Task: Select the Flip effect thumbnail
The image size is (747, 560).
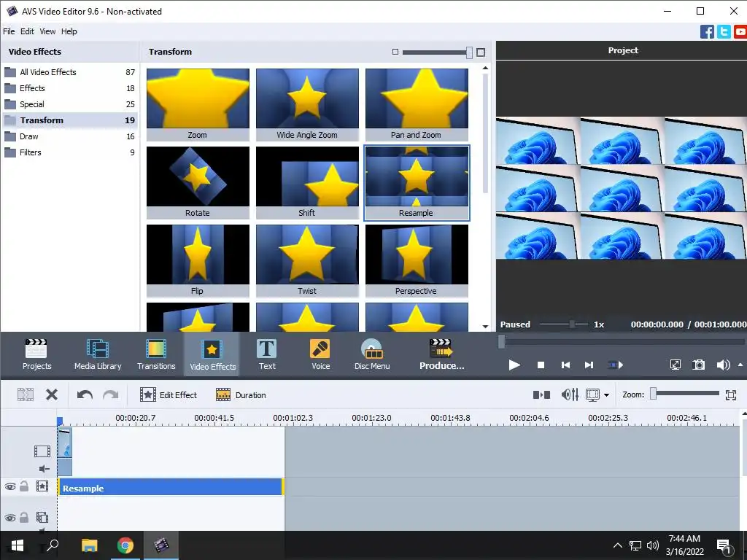Action: pos(198,261)
